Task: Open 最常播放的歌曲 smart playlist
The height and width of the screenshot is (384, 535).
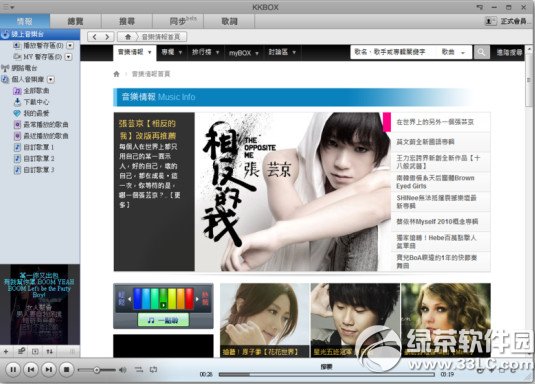Action: 46,124
